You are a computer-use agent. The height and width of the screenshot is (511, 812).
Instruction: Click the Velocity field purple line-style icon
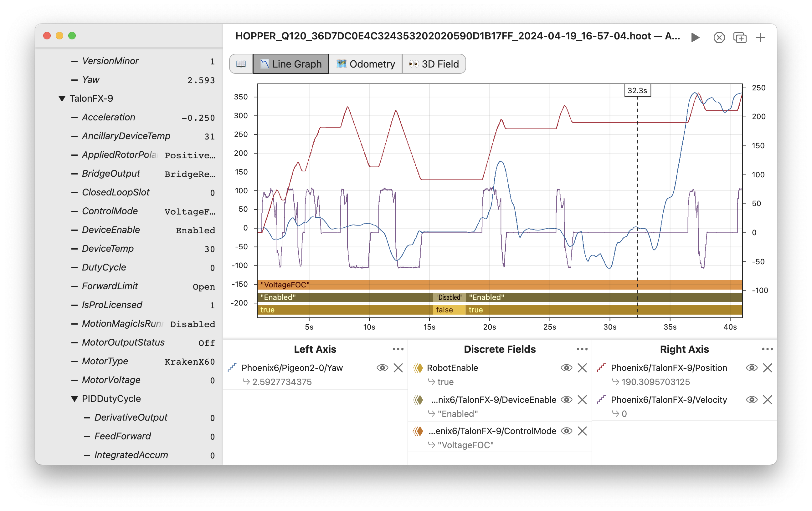(x=601, y=399)
